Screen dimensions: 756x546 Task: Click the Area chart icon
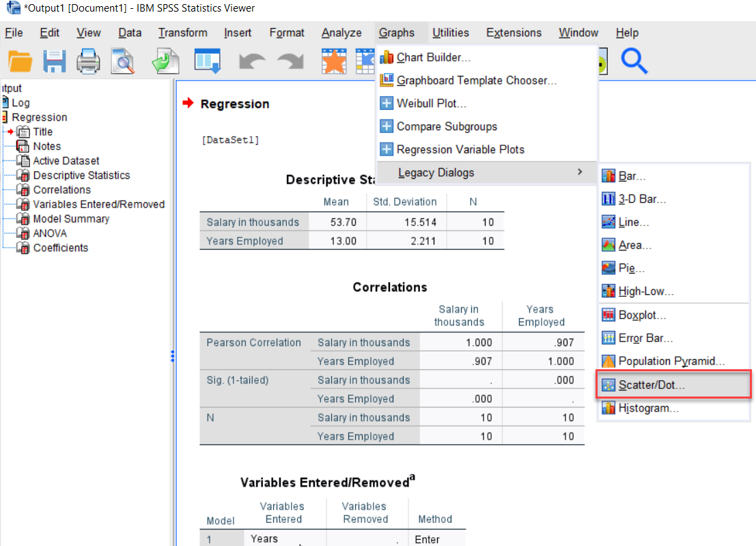click(608, 245)
